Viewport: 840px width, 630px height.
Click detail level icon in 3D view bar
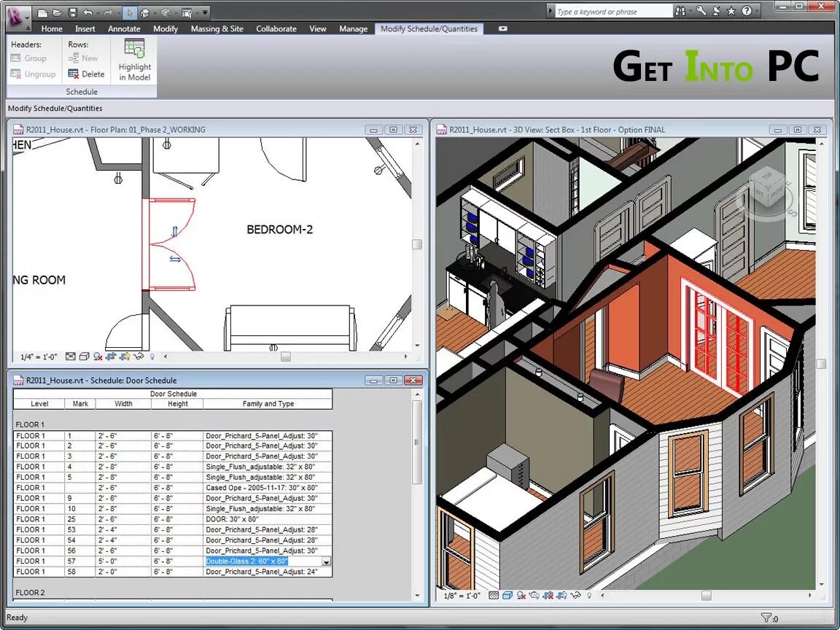pos(494,595)
